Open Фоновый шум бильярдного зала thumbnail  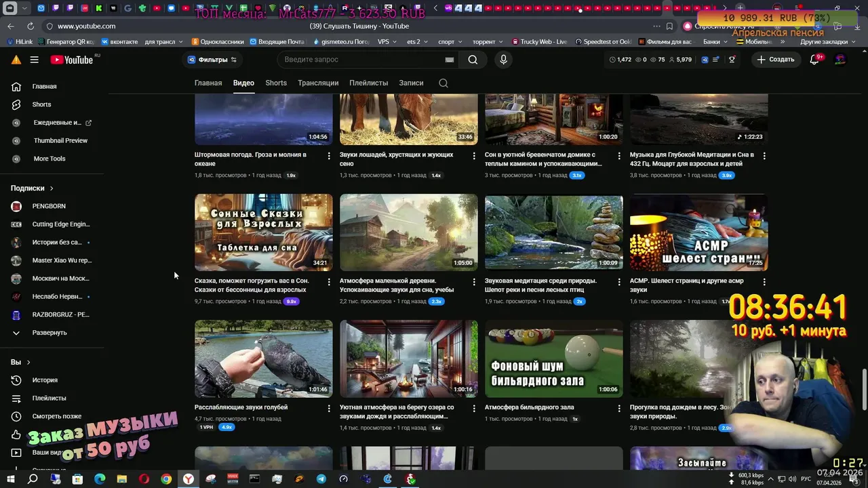coord(554,359)
